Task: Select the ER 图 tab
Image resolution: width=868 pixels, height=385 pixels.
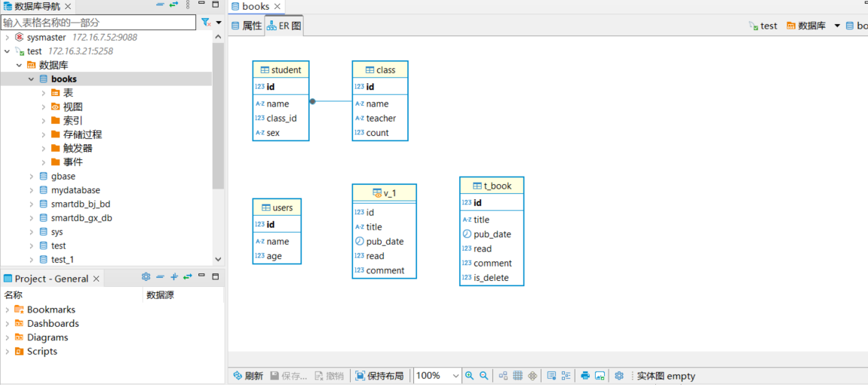Action: pos(284,26)
